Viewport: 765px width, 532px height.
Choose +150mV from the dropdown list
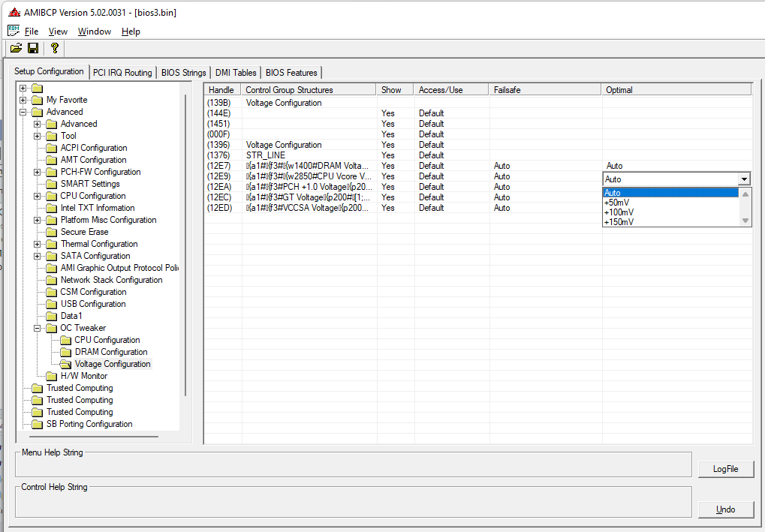click(x=671, y=222)
